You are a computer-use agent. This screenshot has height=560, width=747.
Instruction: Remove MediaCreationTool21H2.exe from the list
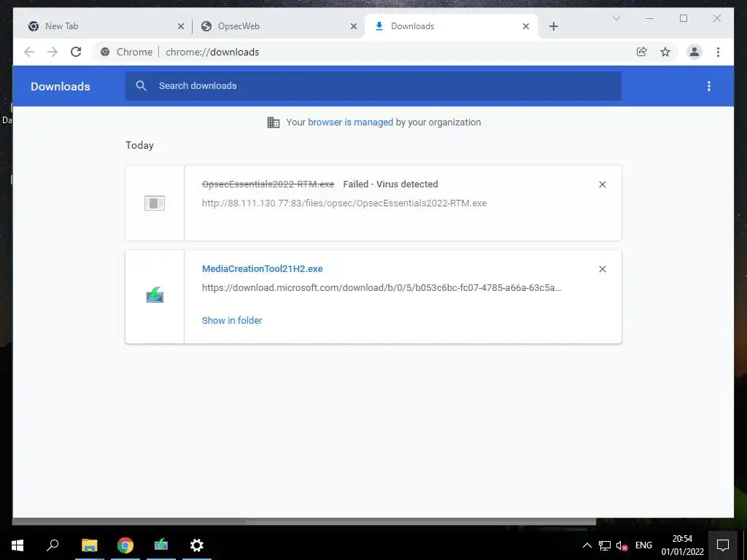[602, 269]
